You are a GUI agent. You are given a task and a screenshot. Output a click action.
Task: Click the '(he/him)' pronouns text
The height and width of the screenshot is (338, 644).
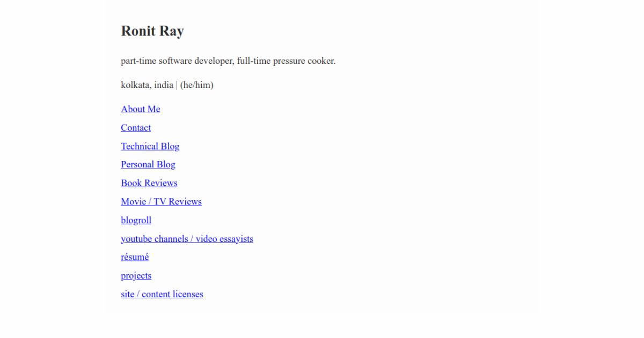[x=197, y=85]
